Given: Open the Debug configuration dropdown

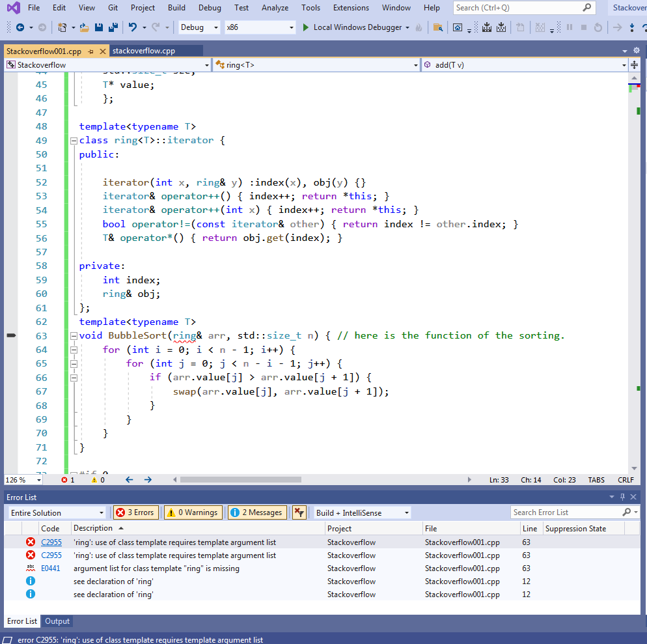Looking at the screenshot, I should 199,27.
